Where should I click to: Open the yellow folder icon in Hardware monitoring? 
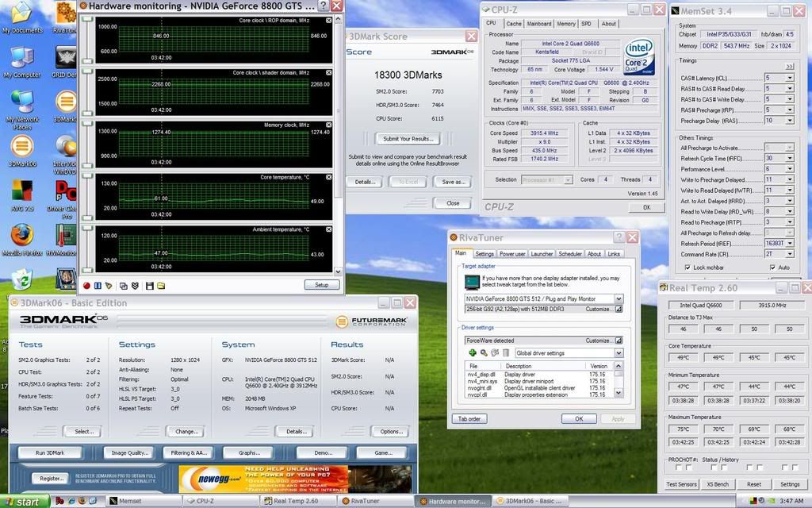(x=161, y=286)
